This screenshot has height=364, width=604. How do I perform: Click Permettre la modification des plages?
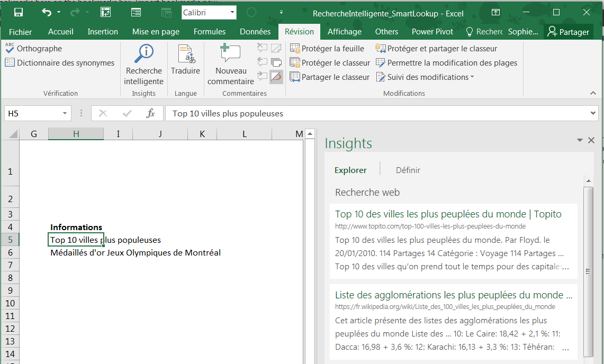(446, 63)
